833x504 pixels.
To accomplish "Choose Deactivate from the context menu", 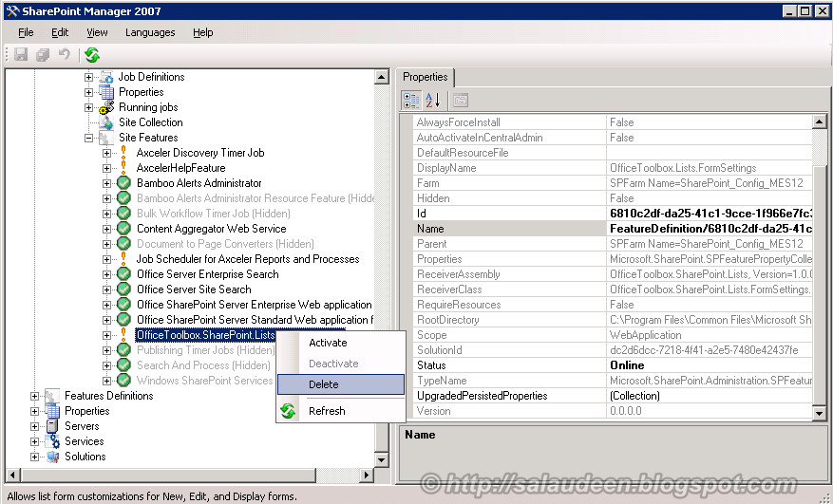I will click(x=341, y=364).
